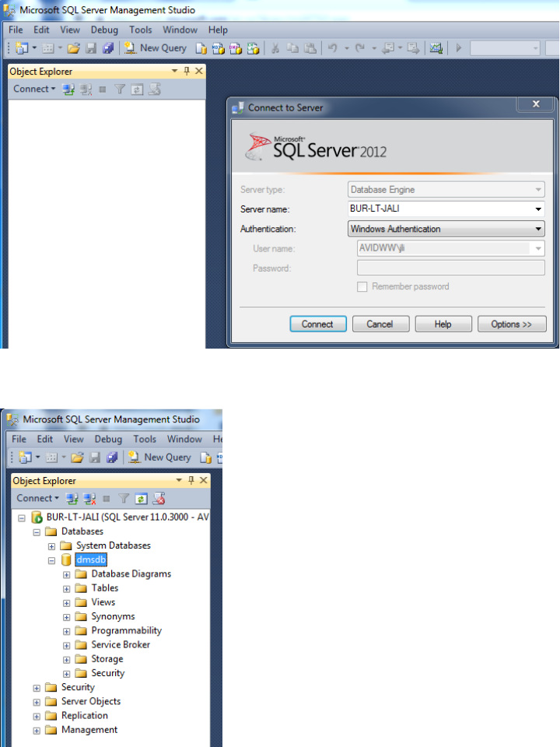This screenshot has height=747, width=560.
Task: Open View menu in lower window
Action: pyautogui.click(x=74, y=439)
